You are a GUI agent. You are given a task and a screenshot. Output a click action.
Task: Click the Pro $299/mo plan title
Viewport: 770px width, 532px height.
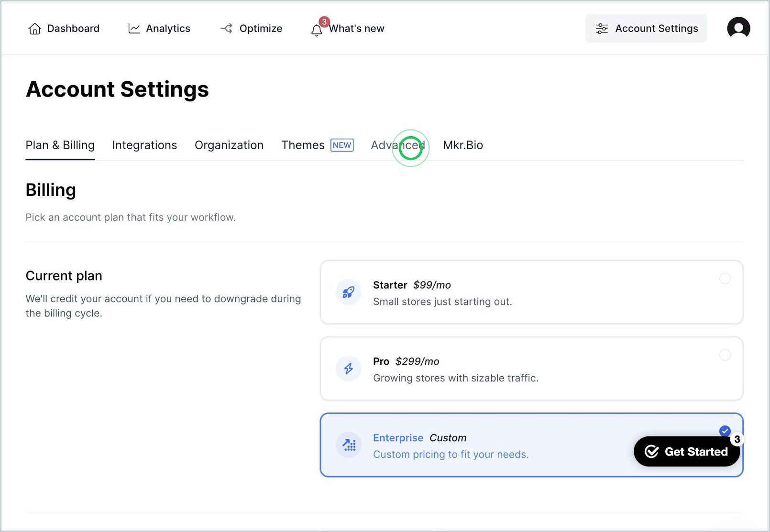tap(406, 361)
